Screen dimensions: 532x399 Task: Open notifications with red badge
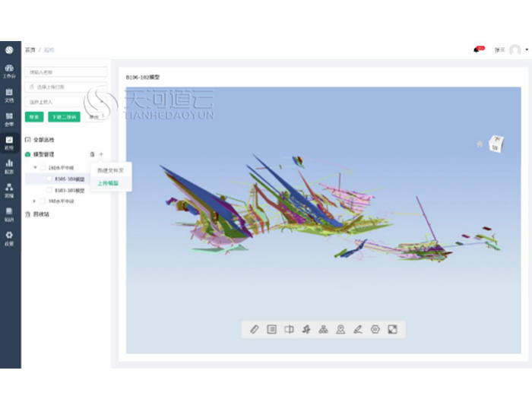[479, 49]
